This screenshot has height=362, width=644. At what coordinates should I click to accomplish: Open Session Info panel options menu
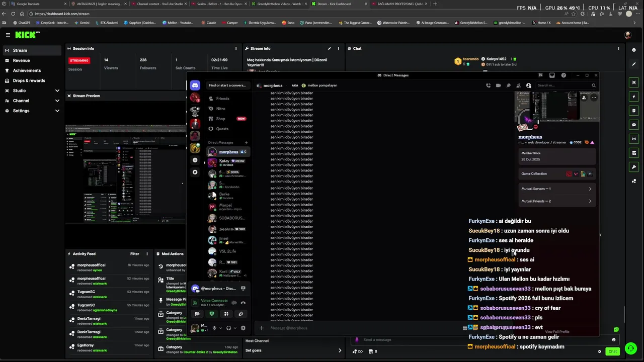235,49
